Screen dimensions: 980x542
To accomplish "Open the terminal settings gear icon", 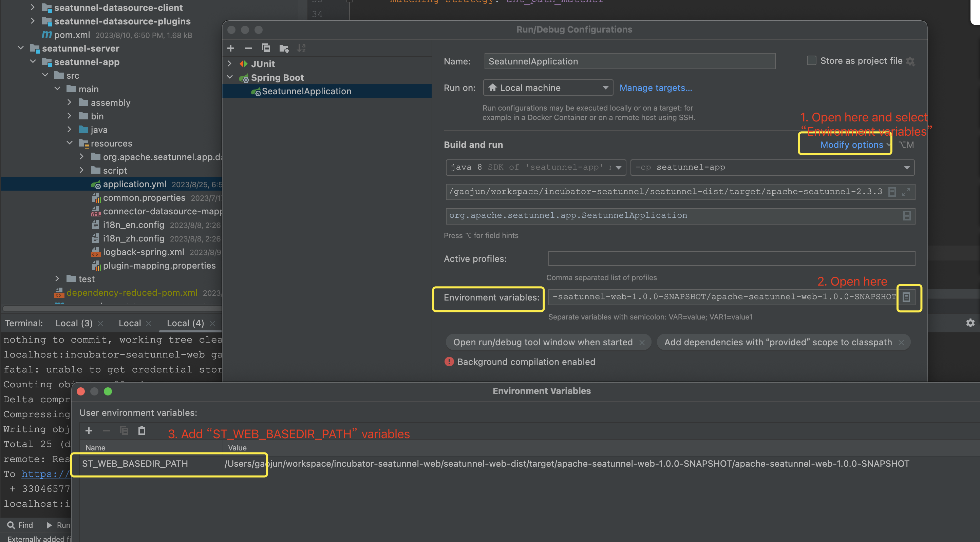I will [970, 323].
